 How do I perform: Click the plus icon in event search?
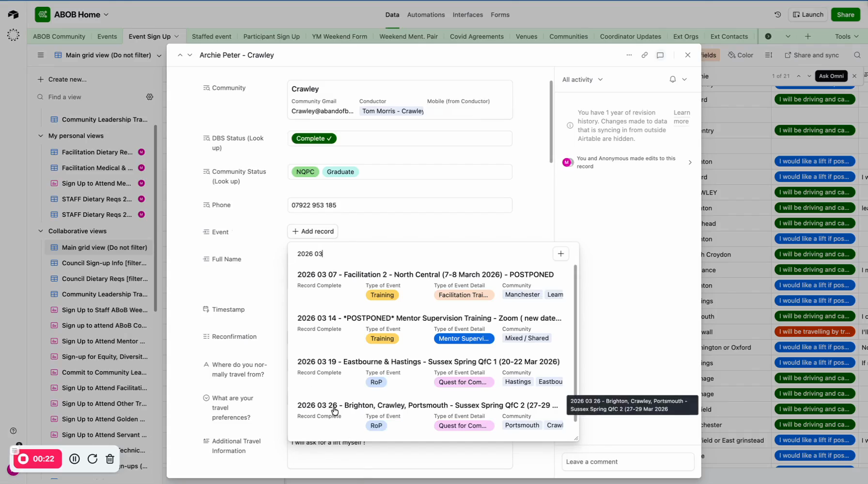coord(560,254)
